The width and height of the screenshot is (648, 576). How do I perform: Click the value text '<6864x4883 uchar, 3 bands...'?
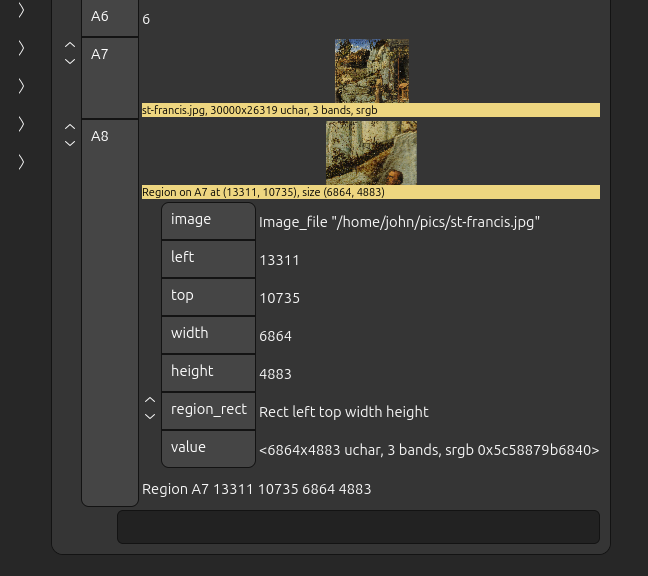click(x=429, y=450)
